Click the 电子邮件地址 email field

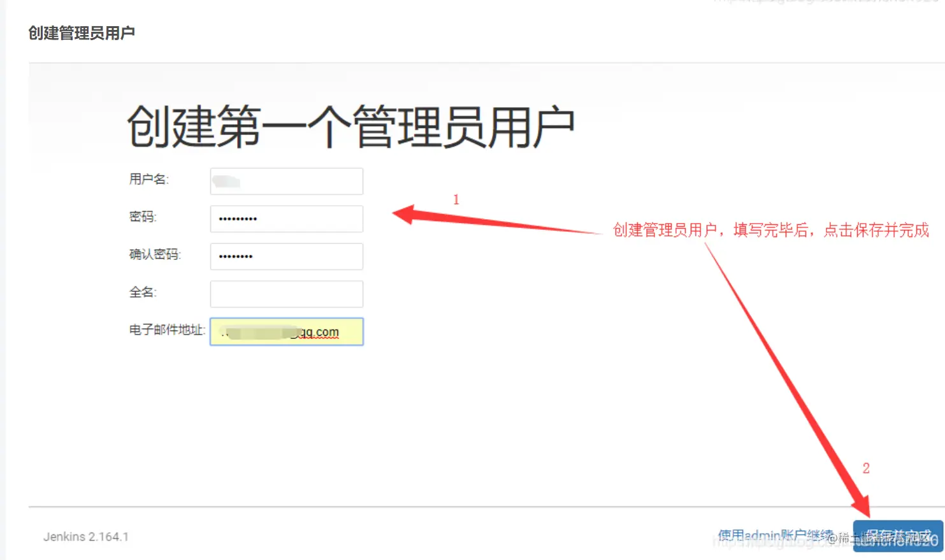287,331
